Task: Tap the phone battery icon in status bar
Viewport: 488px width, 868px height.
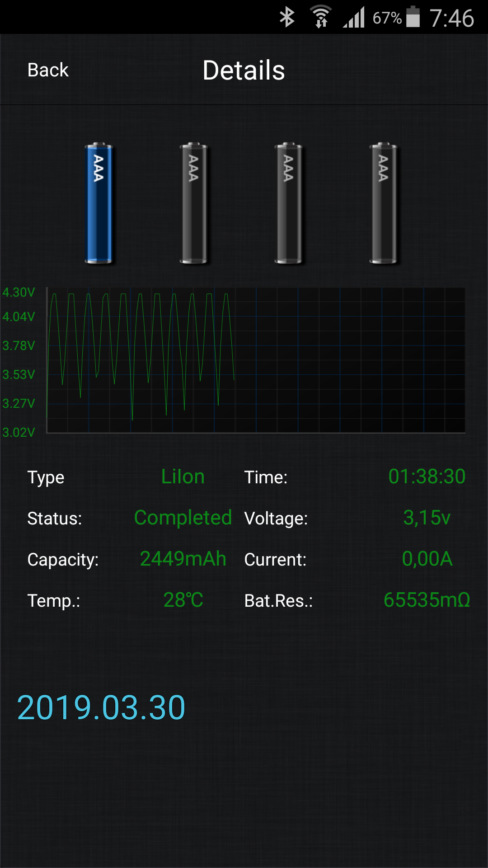Action: click(413, 17)
